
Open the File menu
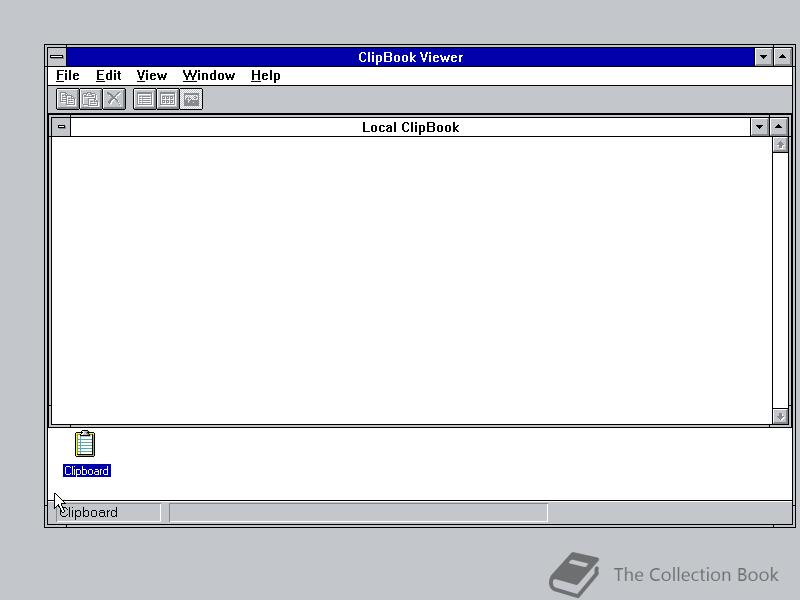[67, 76]
